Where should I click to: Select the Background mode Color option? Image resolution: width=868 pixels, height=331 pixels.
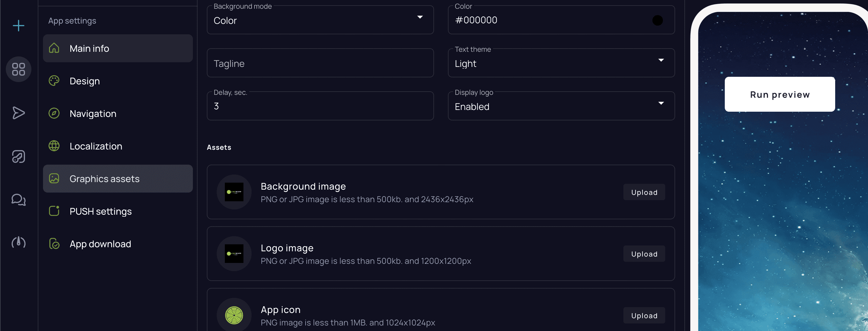click(x=320, y=19)
